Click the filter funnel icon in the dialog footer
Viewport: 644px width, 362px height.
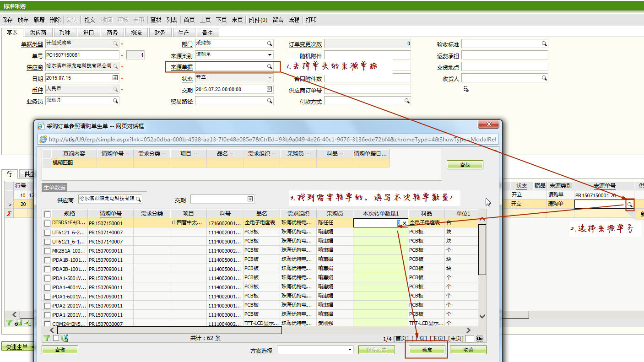pyautogui.click(x=47, y=338)
